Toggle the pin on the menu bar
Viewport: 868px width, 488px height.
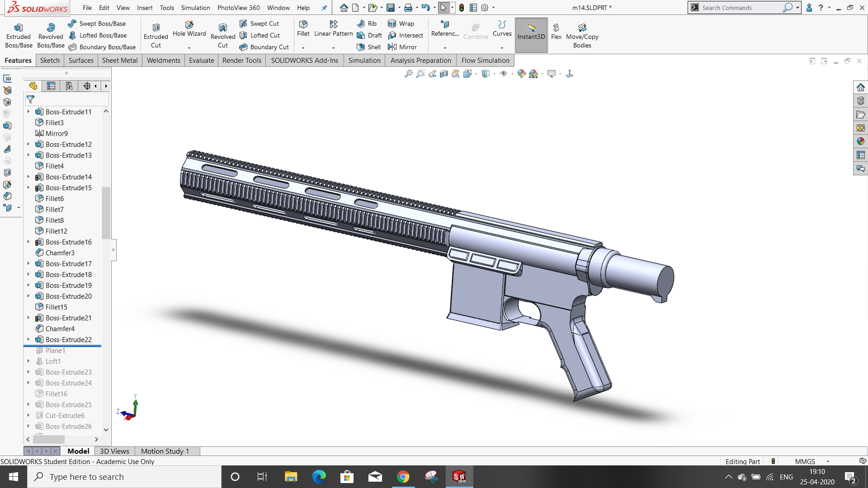pyautogui.click(x=324, y=8)
